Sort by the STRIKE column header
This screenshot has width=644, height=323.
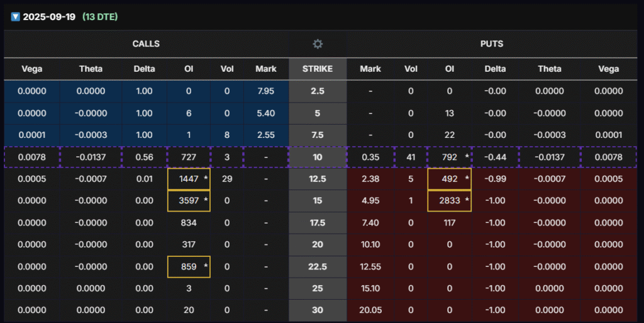[x=318, y=69]
